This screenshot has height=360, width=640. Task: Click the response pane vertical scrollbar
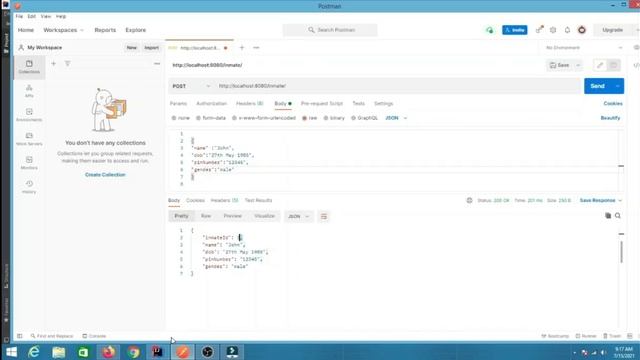click(621, 252)
